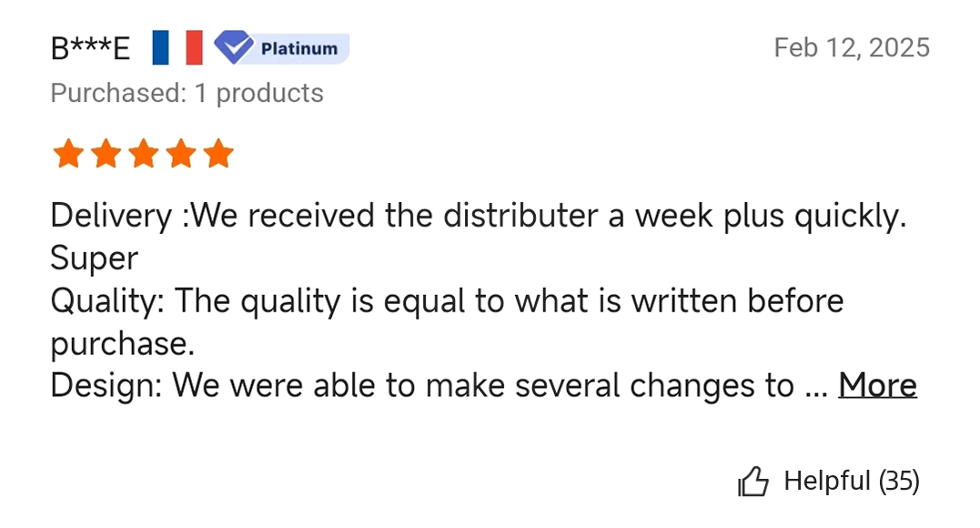The height and width of the screenshot is (528, 980).
Task: Click the thumbs-up Helpful icon
Action: pos(753,482)
